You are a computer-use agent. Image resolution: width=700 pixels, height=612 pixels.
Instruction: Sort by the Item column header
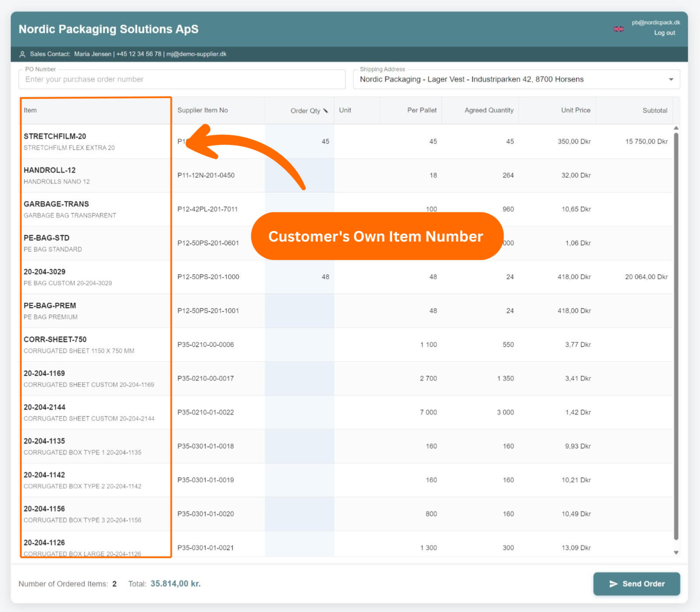[31, 110]
